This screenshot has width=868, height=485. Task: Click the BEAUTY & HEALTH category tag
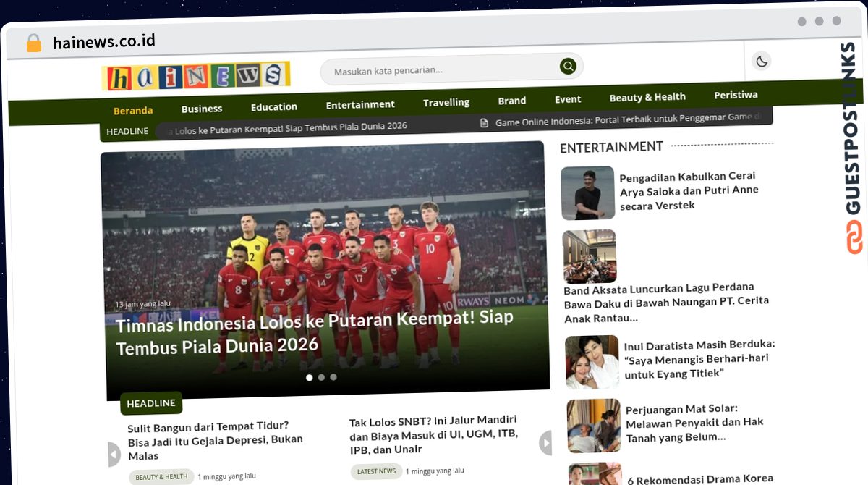point(161,477)
